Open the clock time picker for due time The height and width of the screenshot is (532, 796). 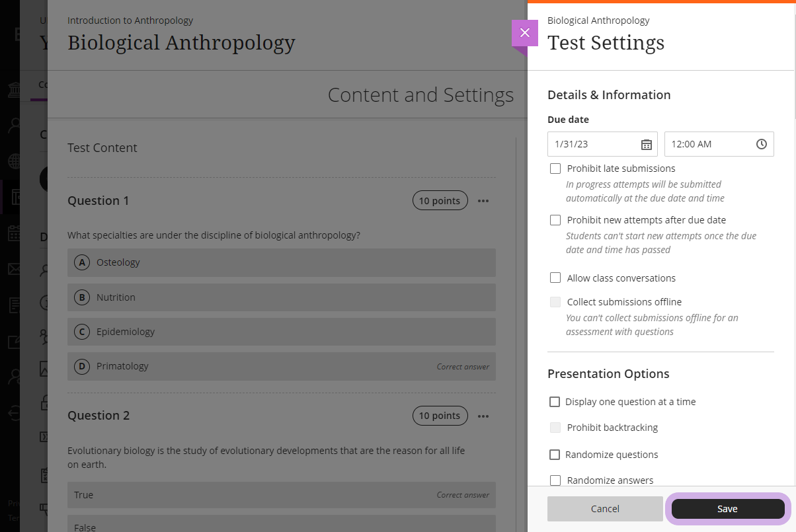click(761, 144)
